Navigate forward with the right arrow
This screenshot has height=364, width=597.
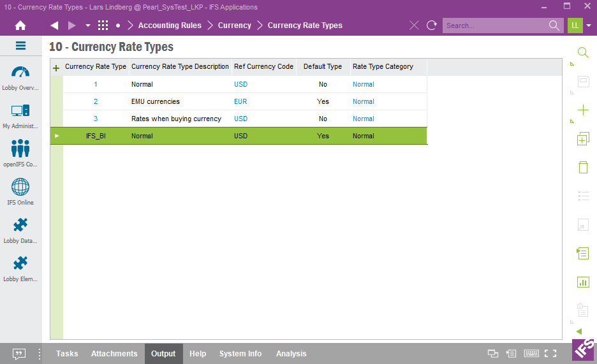coord(71,25)
